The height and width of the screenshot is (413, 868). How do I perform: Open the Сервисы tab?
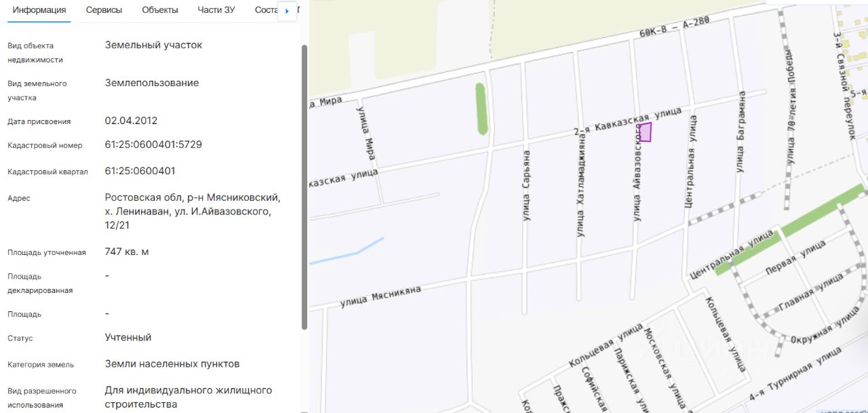104,10
